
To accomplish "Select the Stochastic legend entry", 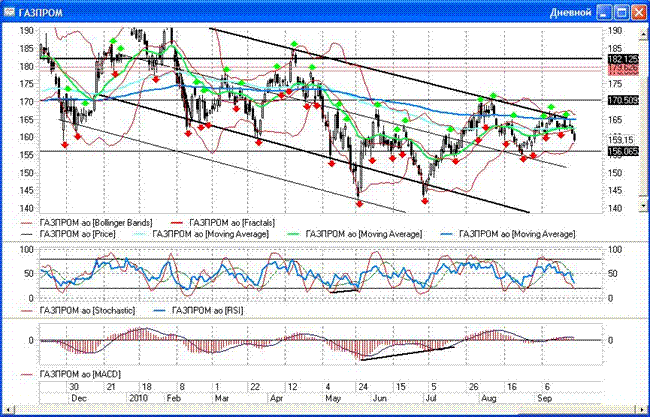I will tap(78, 310).
